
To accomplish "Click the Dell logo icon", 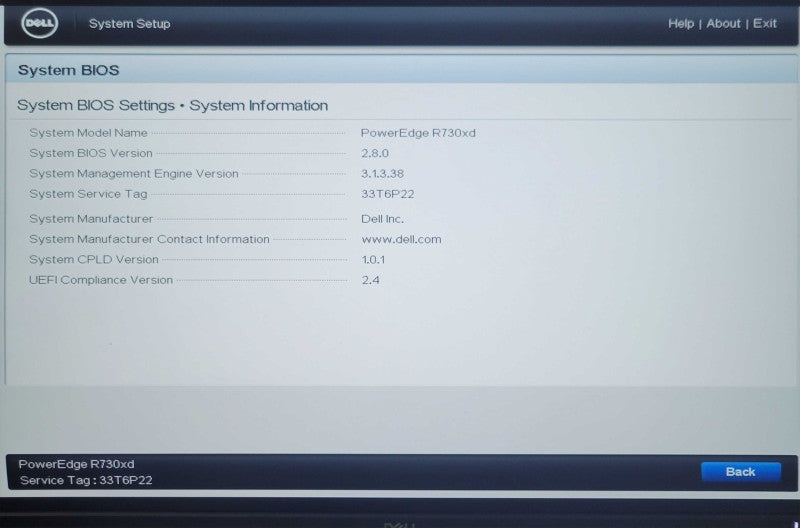I will point(39,23).
